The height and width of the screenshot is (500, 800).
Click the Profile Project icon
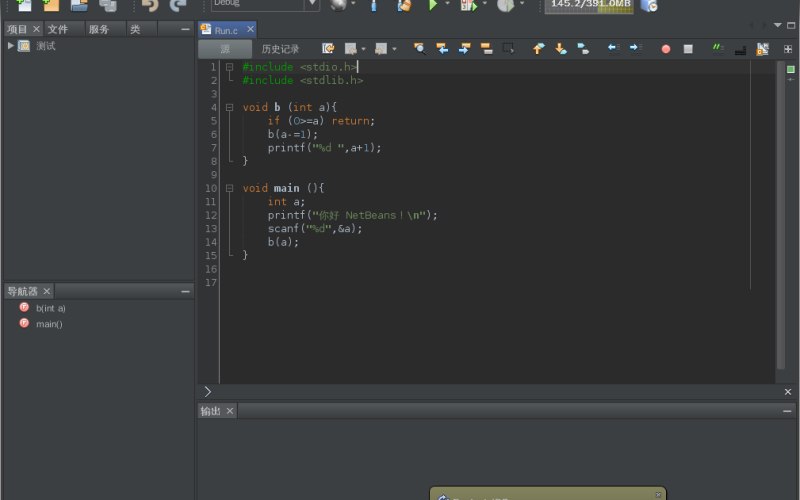coord(506,5)
